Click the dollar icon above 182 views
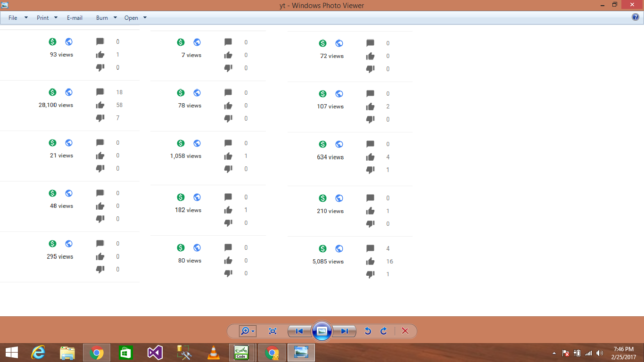The width and height of the screenshot is (644, 362). pyautogui.click(x=181, y=197)
